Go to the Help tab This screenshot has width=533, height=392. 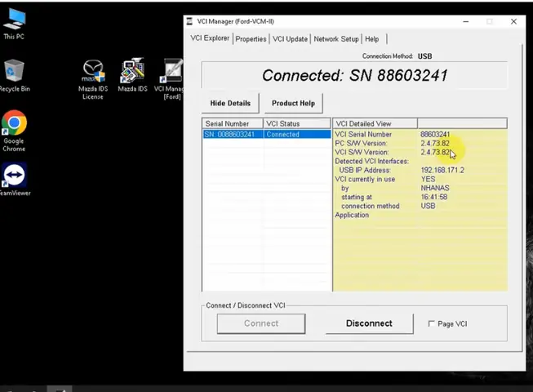click(371, 39)
